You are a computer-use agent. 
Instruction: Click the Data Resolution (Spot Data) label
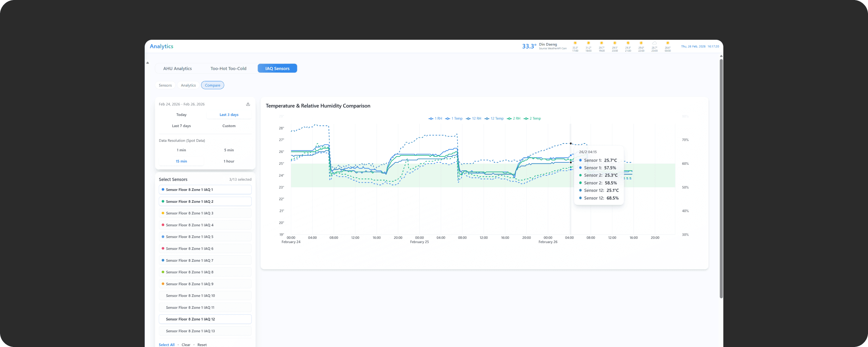(x=182, y=141)
